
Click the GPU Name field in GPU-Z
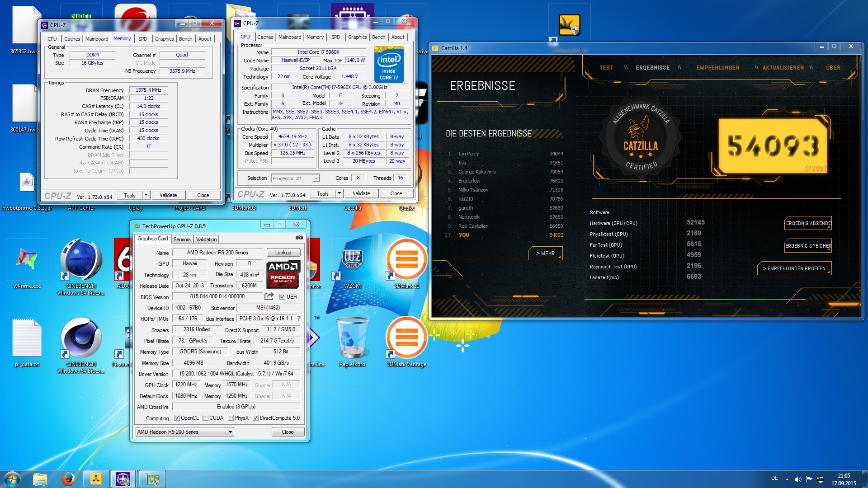(x=217, y=253)
